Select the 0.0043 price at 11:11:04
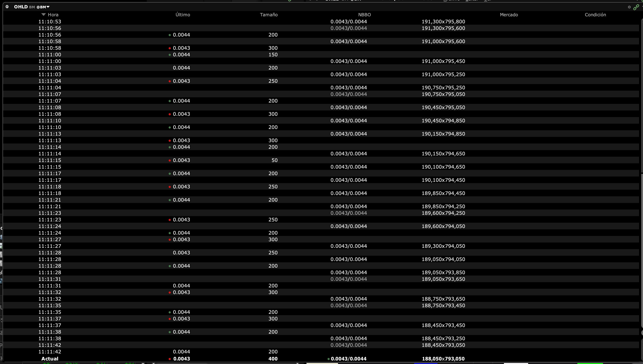The width and height of the screenshot is (643, 364). 181,81
